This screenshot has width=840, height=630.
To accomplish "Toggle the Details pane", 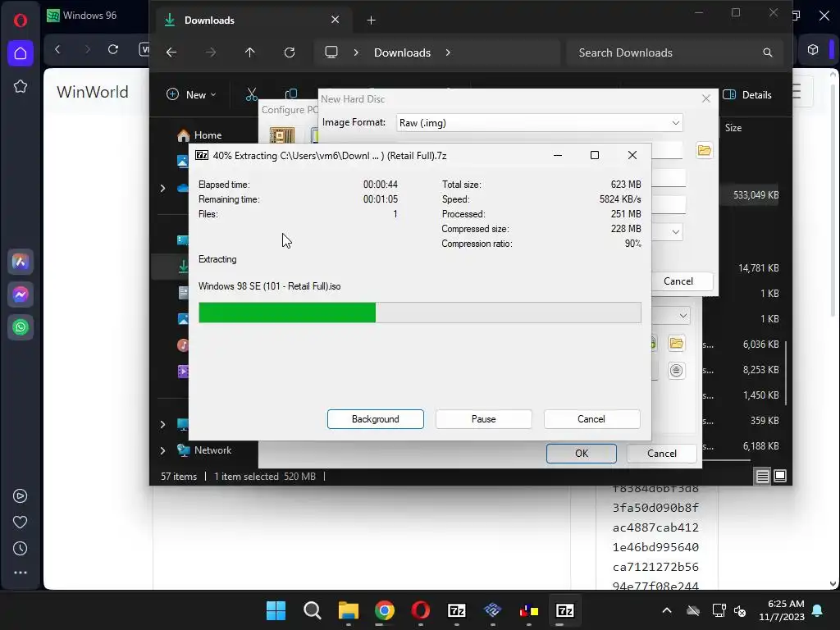I will [x=746, y=95].
